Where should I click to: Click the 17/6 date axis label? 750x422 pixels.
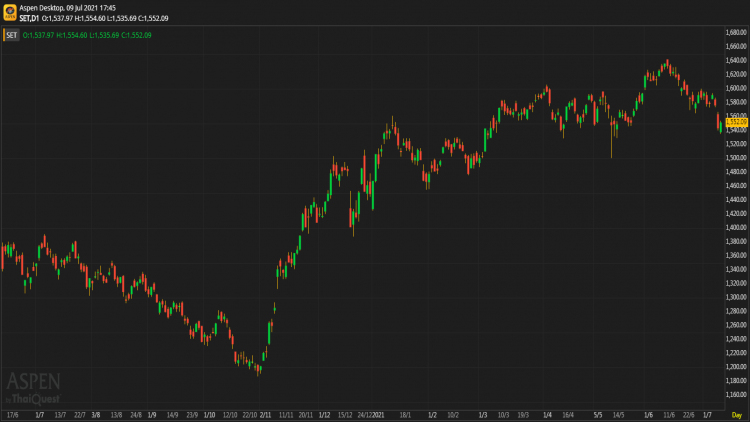coord(13,415)
